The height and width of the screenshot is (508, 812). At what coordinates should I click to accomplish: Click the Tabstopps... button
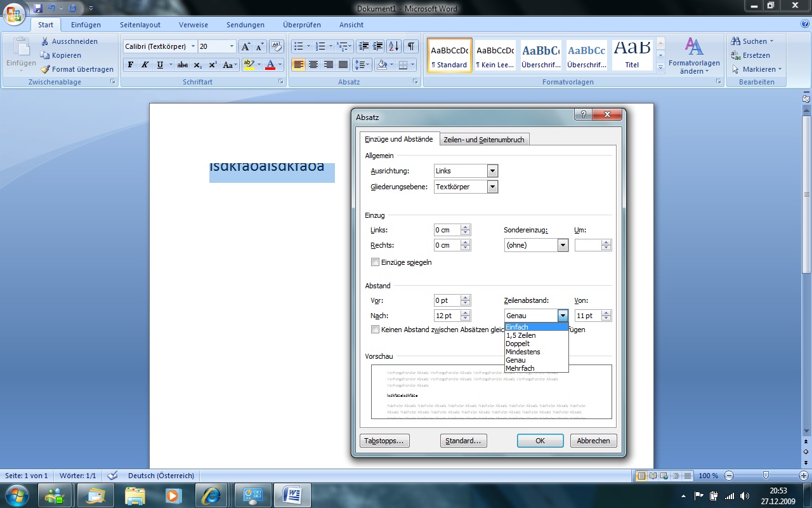[x=384, y=441]
